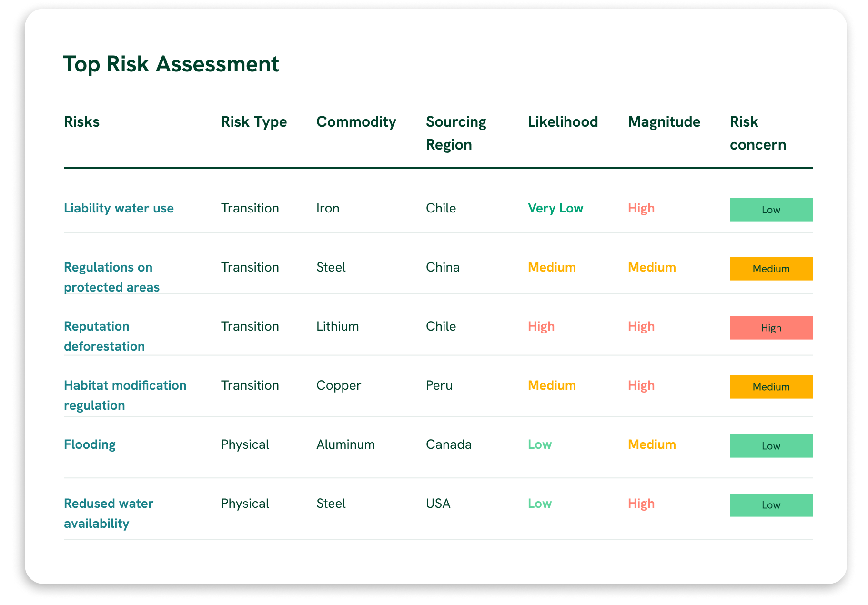Click the red High risk concern badge
868x605 pixels.
pos(770,328)
